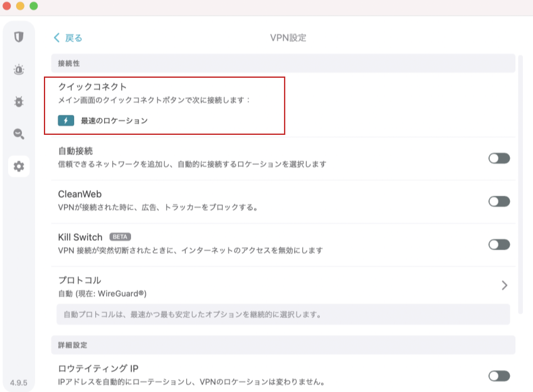
Task: Select the 最速のロケーション label
Action: 114,120
